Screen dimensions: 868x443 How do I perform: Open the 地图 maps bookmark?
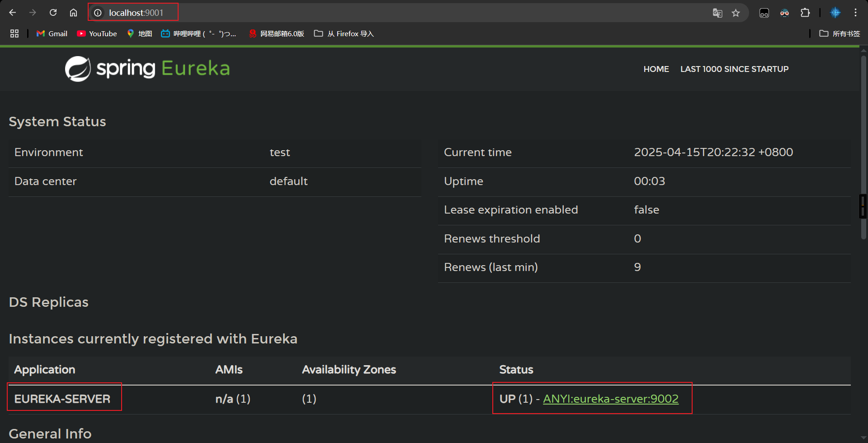139,33
